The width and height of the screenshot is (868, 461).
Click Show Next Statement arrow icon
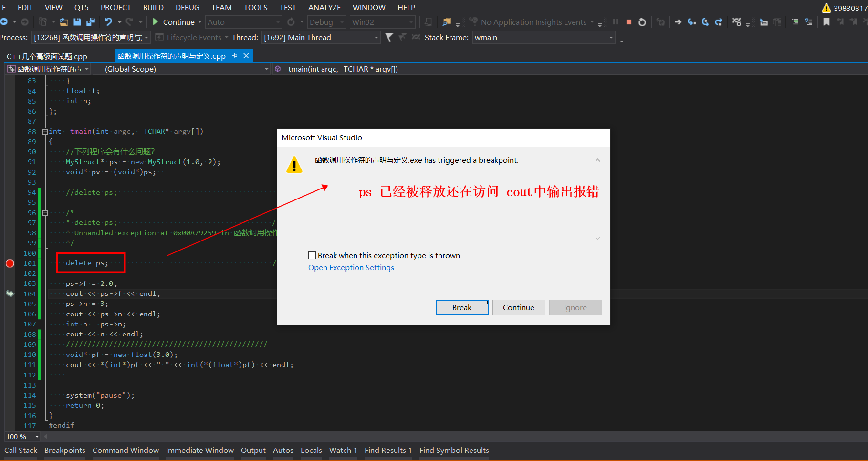pos(678,22)
